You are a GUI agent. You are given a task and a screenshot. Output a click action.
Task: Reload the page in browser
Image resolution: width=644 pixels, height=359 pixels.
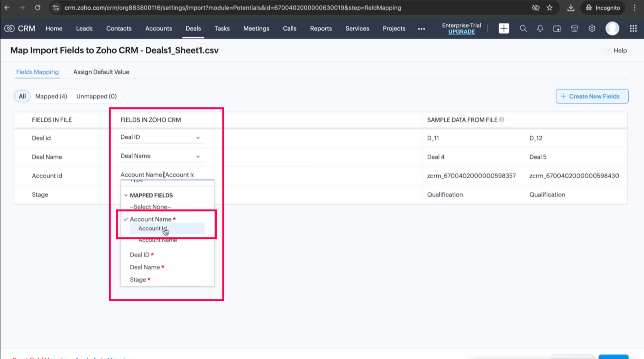point(37,7)
